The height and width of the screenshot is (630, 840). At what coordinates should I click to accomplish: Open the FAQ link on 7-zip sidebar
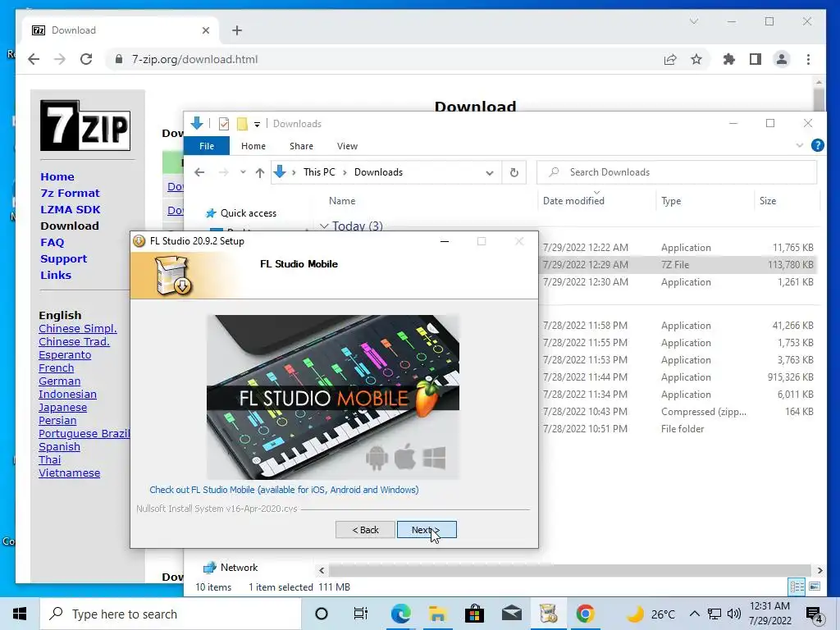coord(52,242)
